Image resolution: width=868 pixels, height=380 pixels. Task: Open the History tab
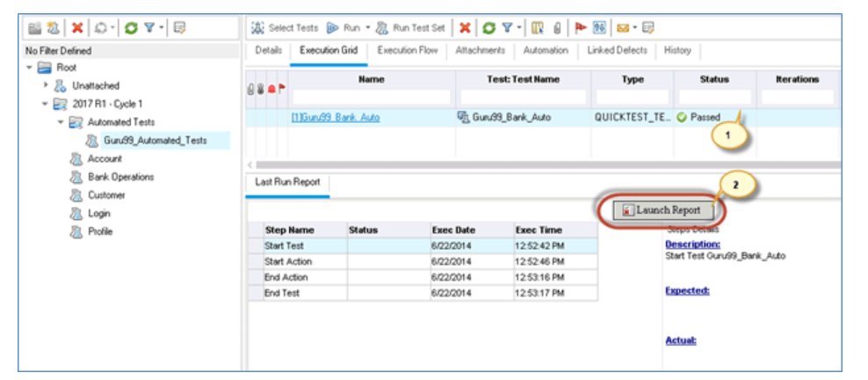[x=677, y=50]
